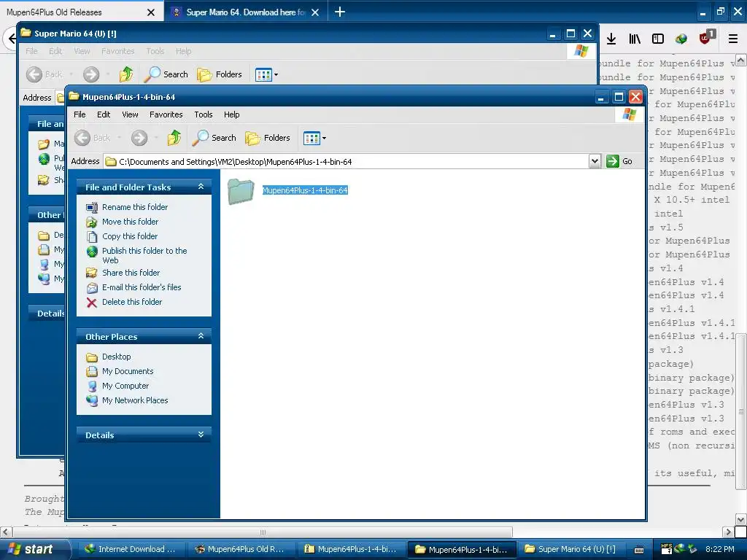The width and height of the screenshot is (747, 560).
Task: Click the uBlock Origin extension icon
Action: 705,38
